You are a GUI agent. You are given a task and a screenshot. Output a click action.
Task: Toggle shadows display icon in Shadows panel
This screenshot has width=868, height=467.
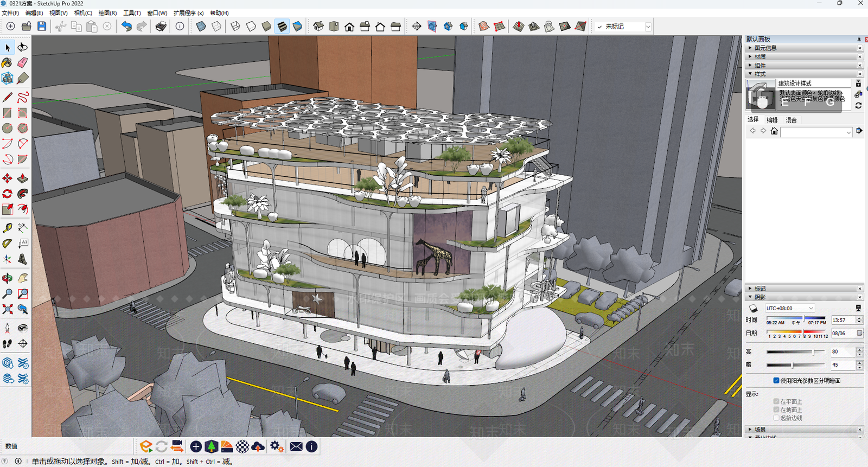[x=754, y=309]
